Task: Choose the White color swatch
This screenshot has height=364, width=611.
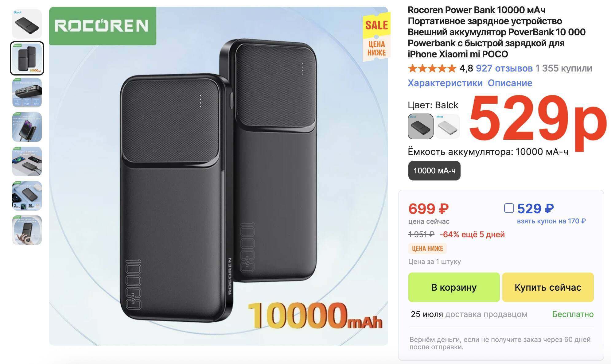Action: tap(448, 126)
